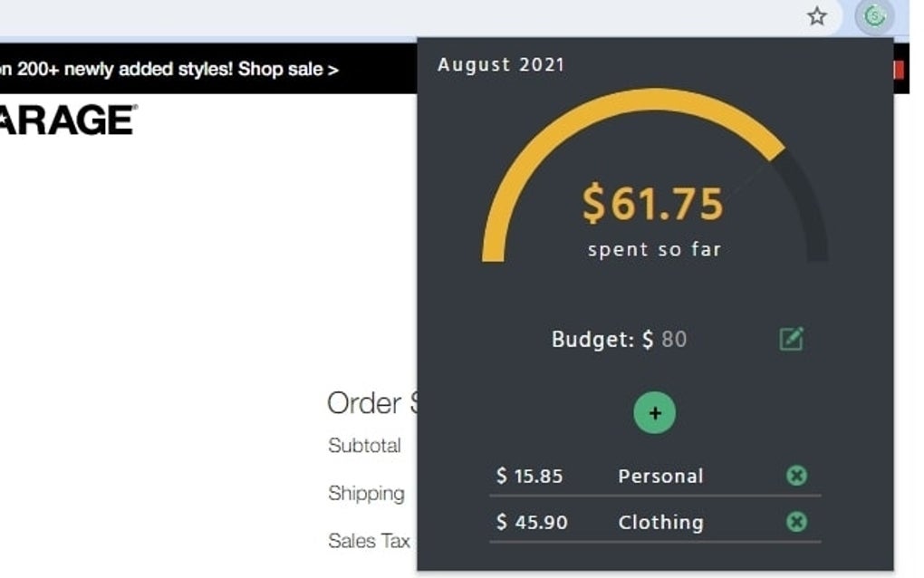Image resolution: width=924 pixels, height=578 pixels.
Task: Click the $80 budget value to change it
Action: (x=675, y=339)
